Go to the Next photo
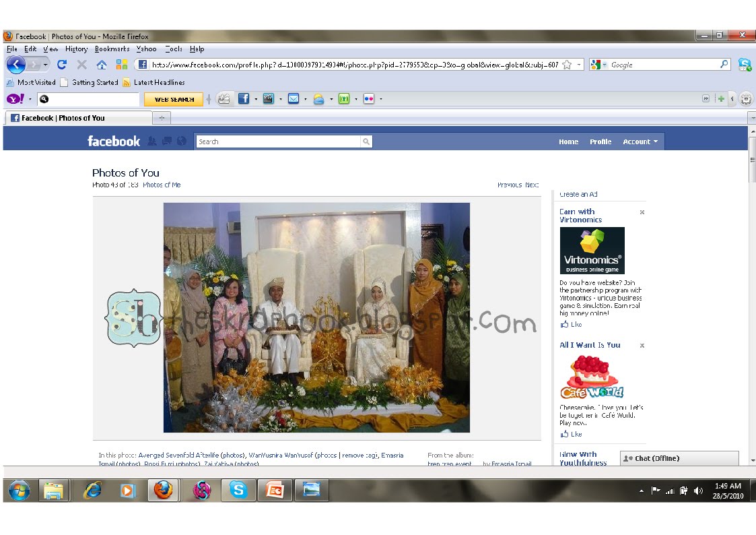756x535 pixels. click(532, 185)
